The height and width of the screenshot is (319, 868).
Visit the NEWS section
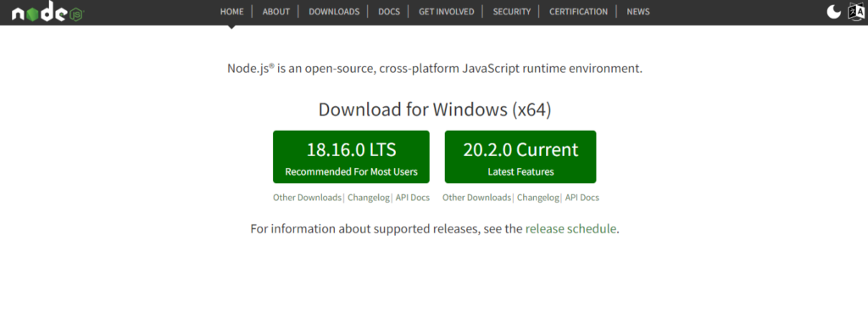click(637, 12)
